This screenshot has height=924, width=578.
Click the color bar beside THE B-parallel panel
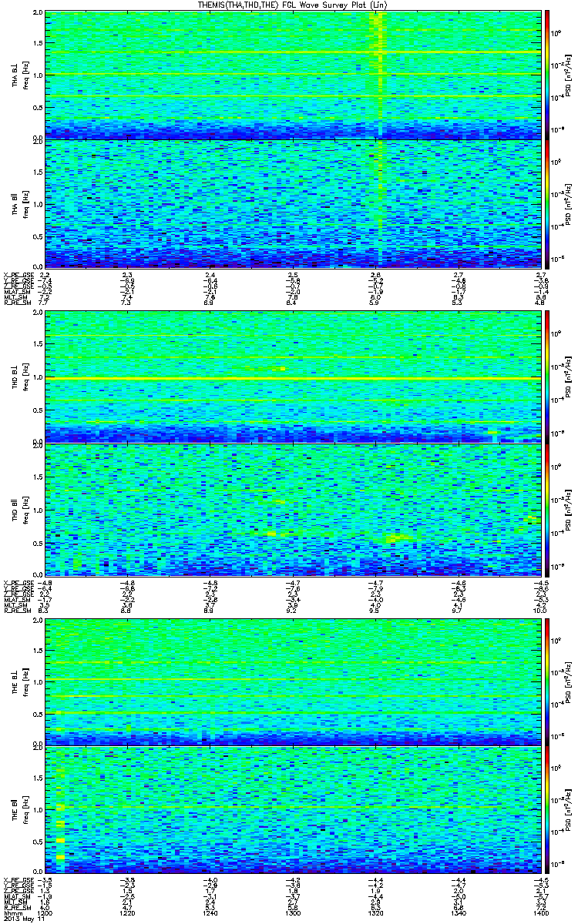coord(546,811)
